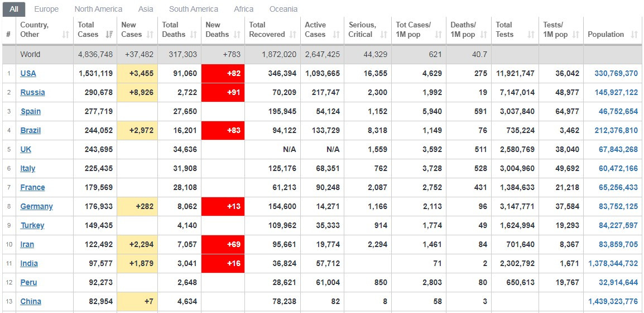
Task: Visit the Turkey country link
Action: tap(32, 225)
